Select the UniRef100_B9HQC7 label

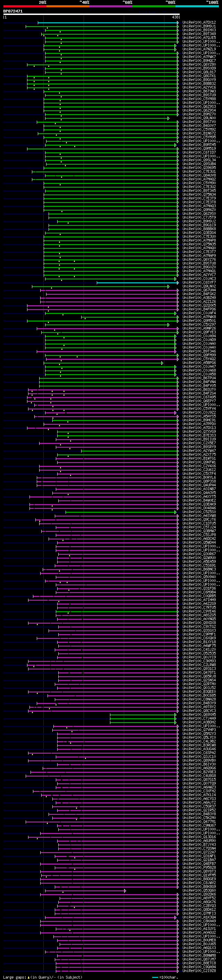[x=199, y=60]
